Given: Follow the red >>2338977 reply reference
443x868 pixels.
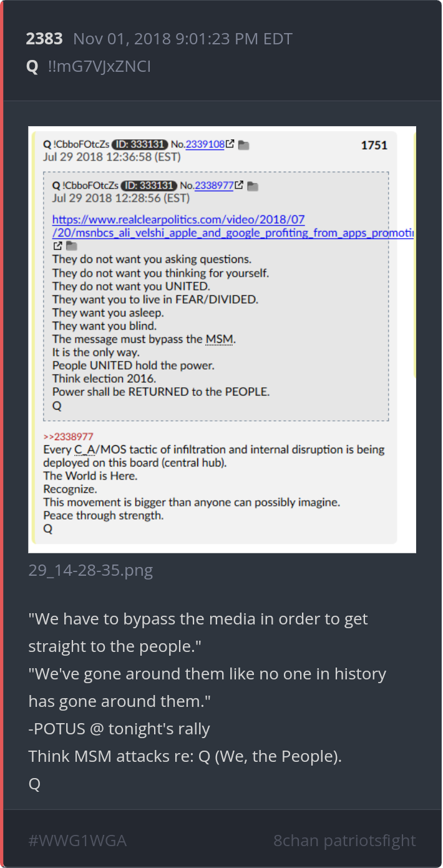Looking at the screenshot, I should pyautogui.click(x=68, y=436).
